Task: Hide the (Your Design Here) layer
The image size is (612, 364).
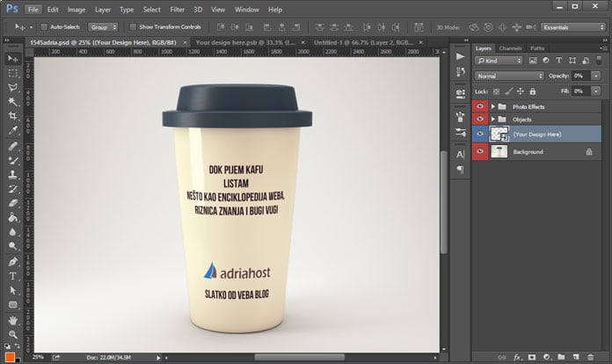Action: [x=480, y=134]
